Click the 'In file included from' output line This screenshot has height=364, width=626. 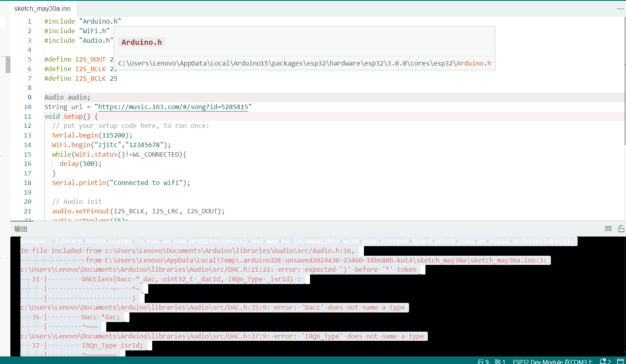187,251
